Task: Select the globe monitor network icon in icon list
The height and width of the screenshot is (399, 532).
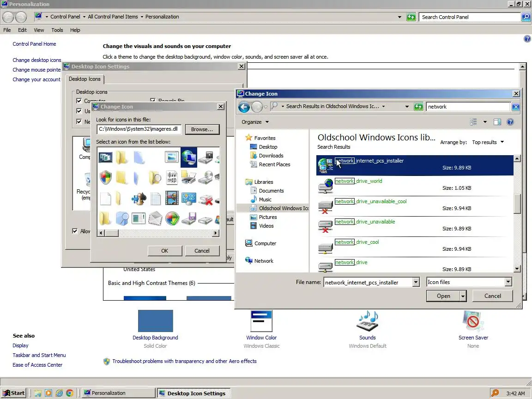Action: pyautogui.click(x=188, y=157)
